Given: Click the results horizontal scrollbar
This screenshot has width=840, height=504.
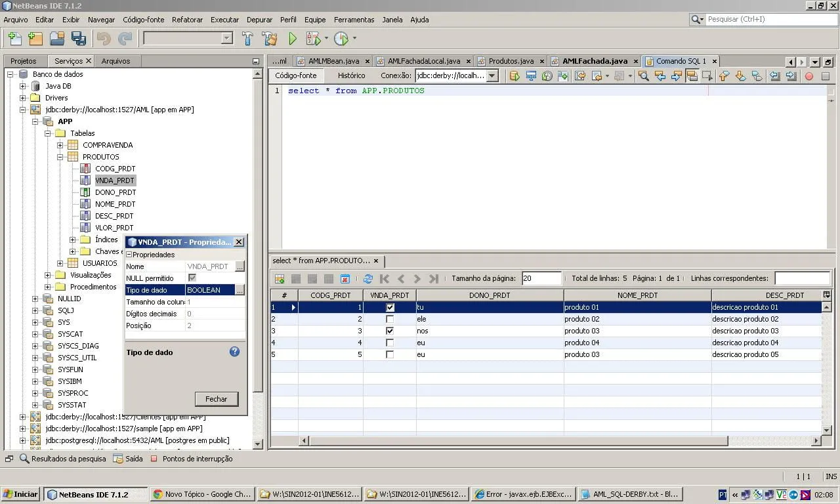Looking at the screenshot, I should point(518,441).
